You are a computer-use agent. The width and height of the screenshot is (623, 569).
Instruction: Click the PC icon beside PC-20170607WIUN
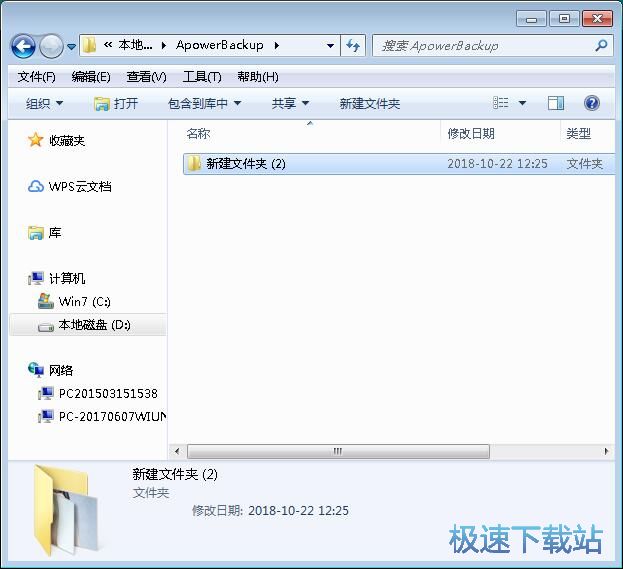[x=46, y=416]
